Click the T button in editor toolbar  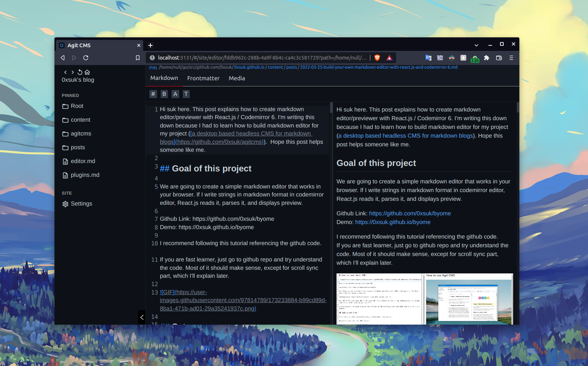coord(186,94)
